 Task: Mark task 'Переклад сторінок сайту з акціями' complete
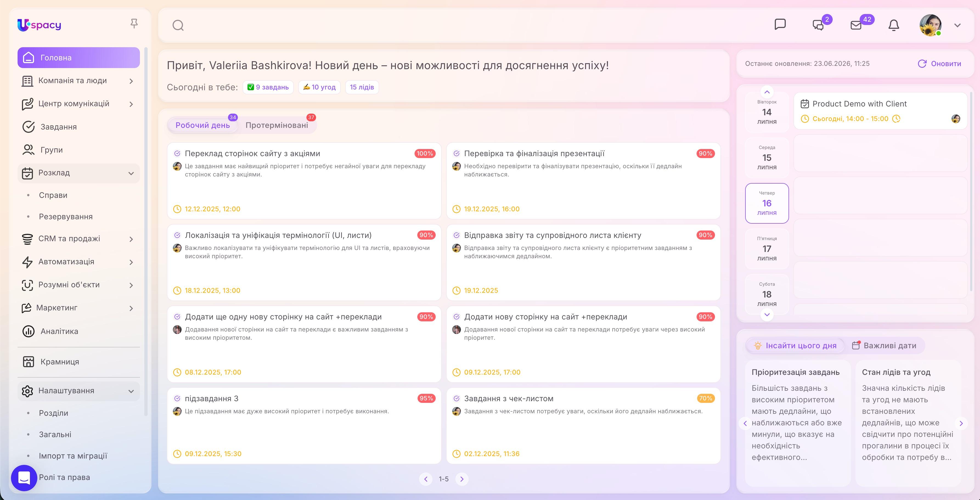pyautogui.click(x=177, y=153)
